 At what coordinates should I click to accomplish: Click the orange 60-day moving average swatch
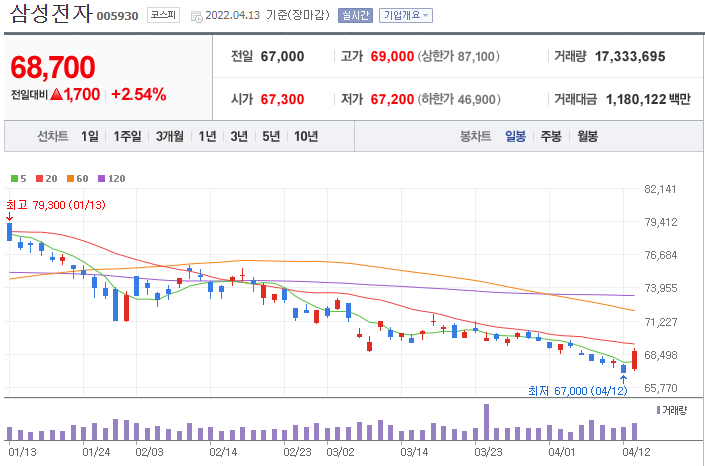(70, 179)
